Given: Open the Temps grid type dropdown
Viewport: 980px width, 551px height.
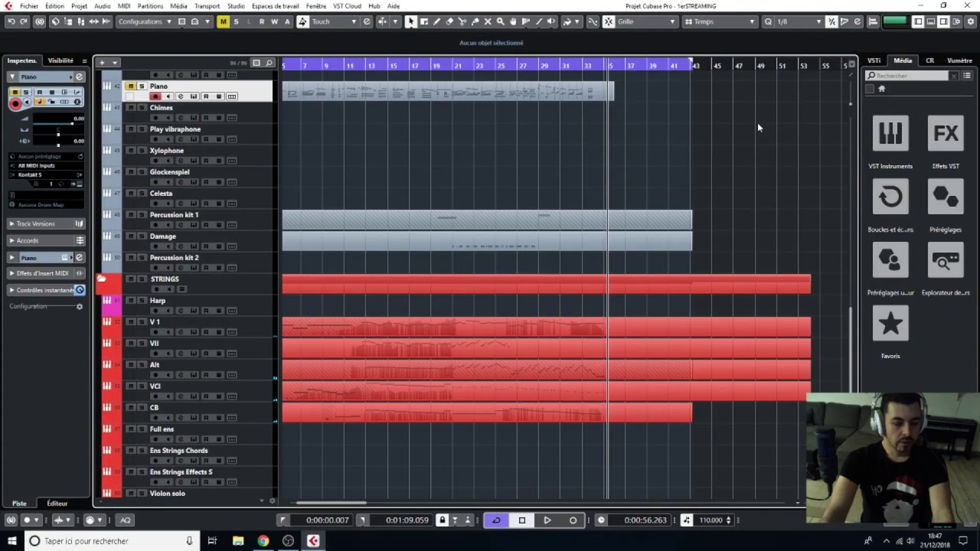Looking at the screenshot, I should 720,21.
